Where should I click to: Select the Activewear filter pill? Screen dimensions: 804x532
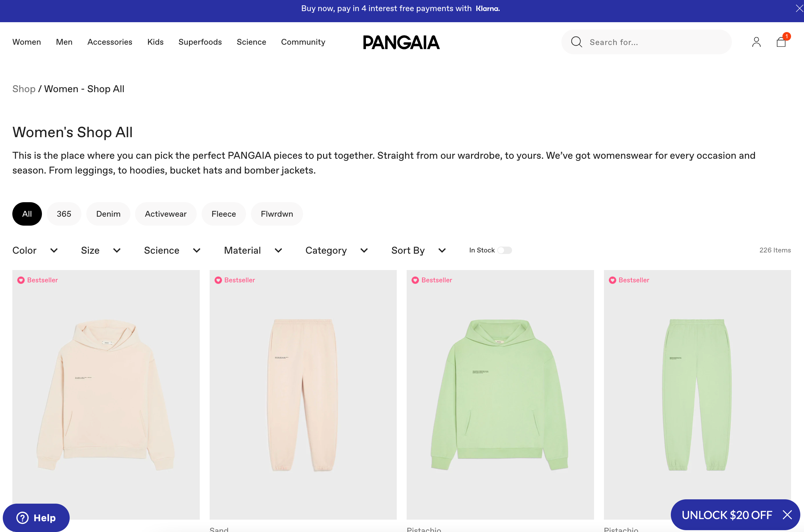[x=166, y=214]
